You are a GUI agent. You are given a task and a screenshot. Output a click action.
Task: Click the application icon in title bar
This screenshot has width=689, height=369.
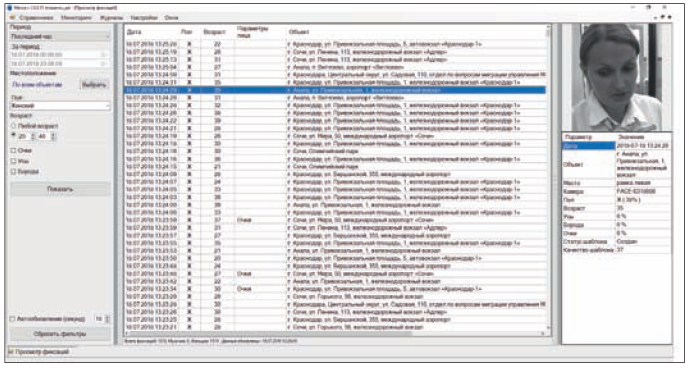(x=10, y=8)
